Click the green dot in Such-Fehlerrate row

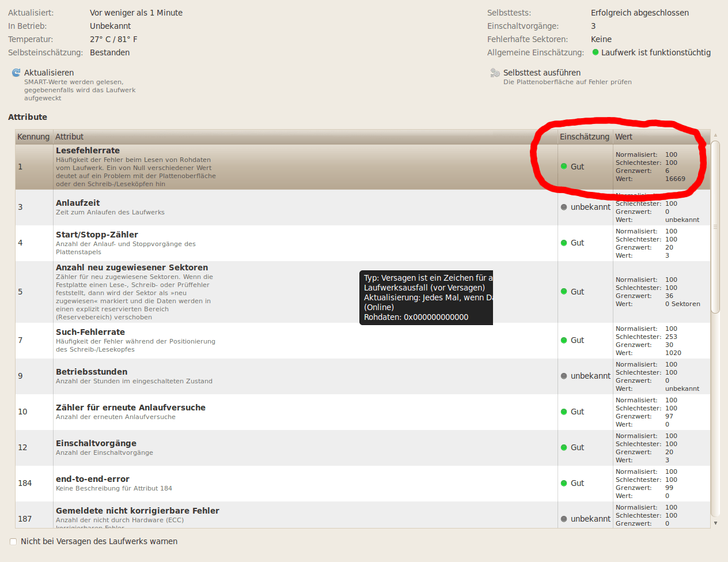click(x=564, y=340)
